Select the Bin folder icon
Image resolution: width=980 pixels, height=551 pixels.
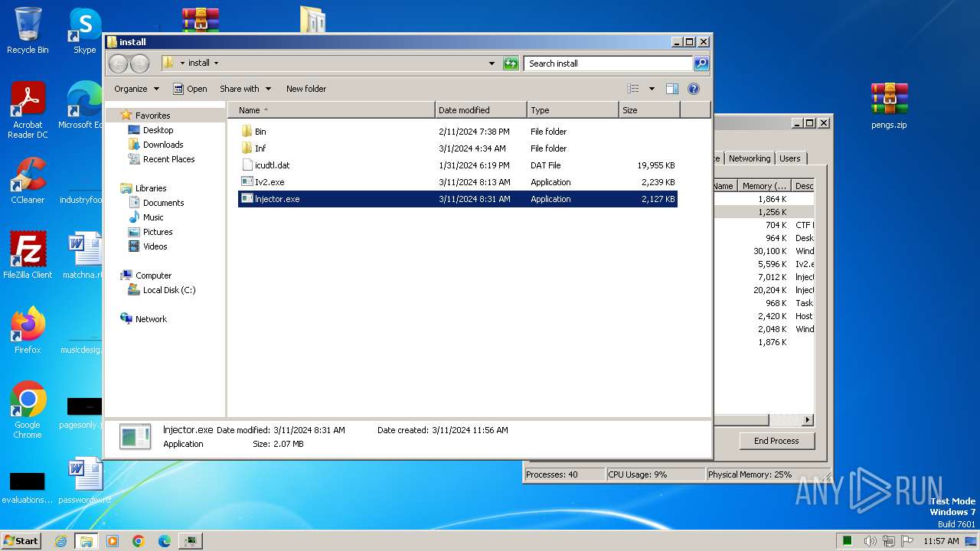247,132
